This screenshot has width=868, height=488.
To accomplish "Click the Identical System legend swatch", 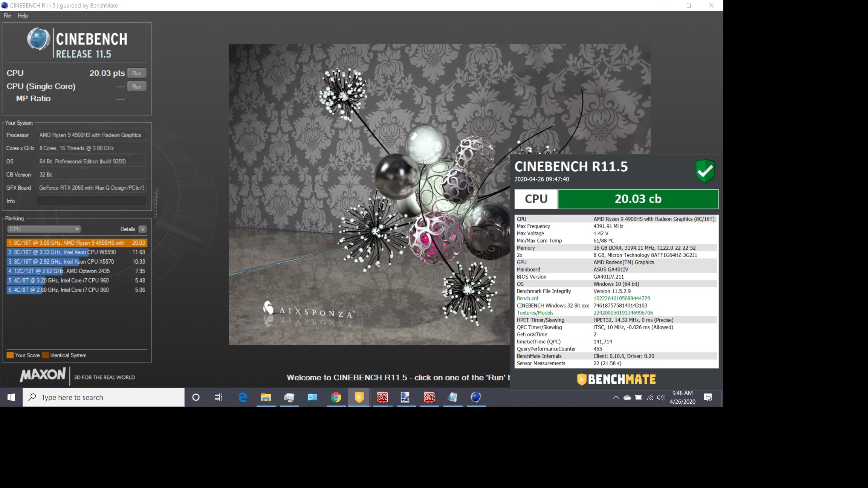I will (46, 355).
